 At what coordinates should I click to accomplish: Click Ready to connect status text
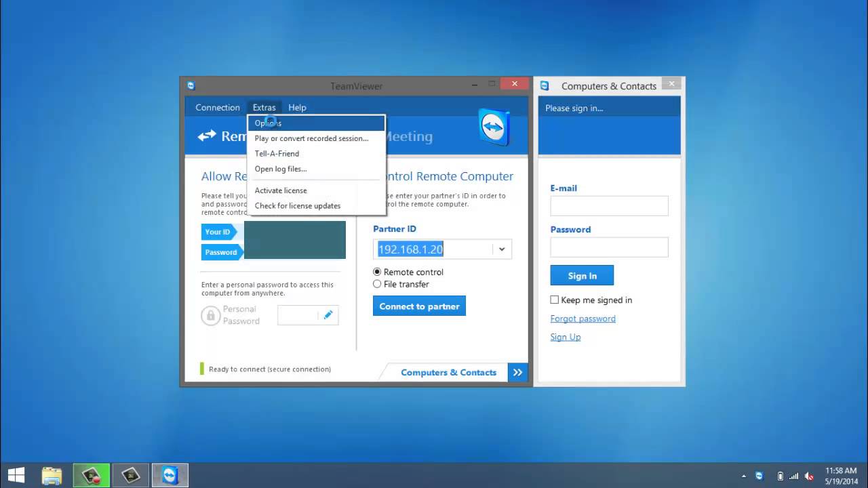(x=270, y=369)
